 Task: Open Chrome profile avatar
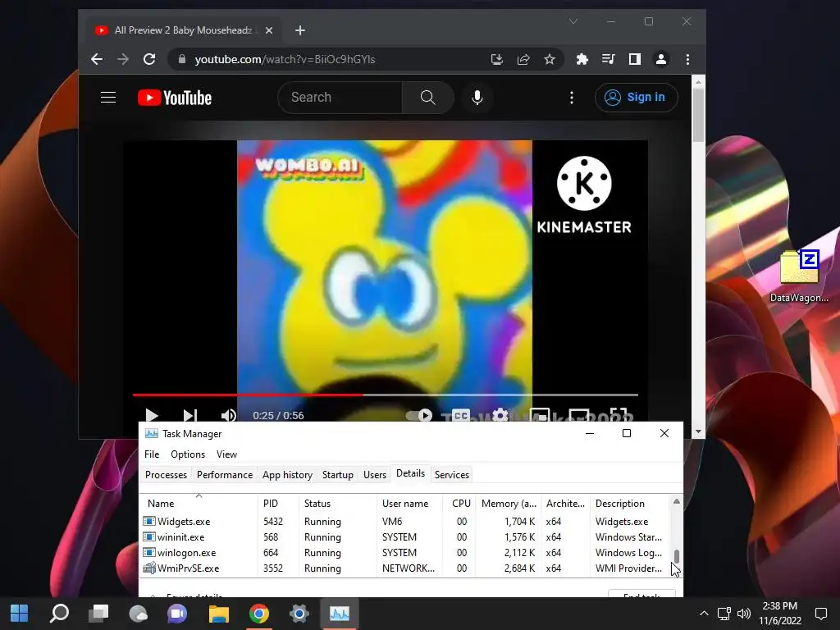click(x=661, y=59)
